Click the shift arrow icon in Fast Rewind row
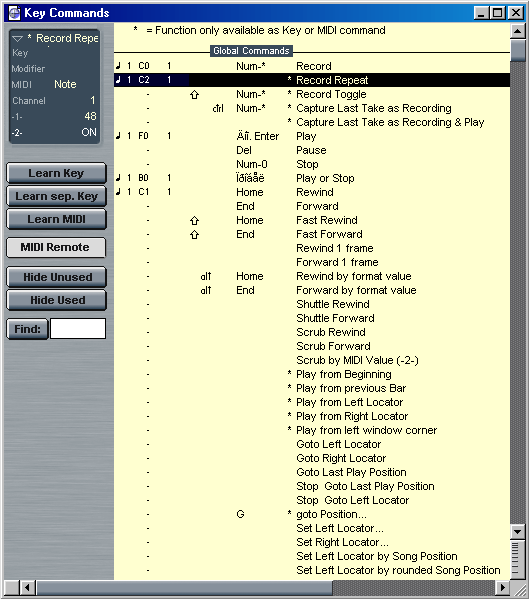This screenshot has height=599, width=529. (x=194, y=220)
